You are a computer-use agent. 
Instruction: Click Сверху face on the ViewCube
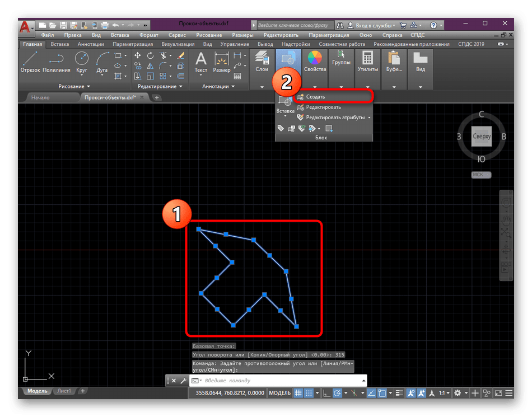click(482, 136)
